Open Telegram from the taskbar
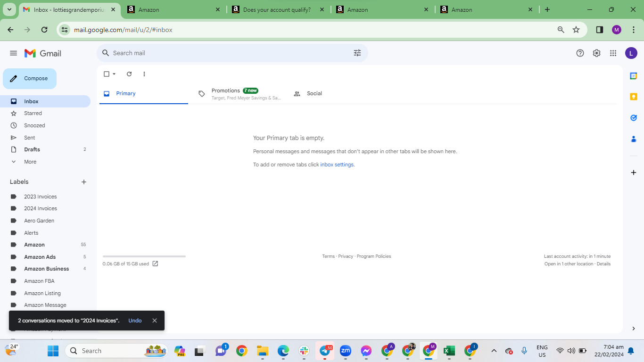This screenshot has width=644, height=362. pos(325,351)
